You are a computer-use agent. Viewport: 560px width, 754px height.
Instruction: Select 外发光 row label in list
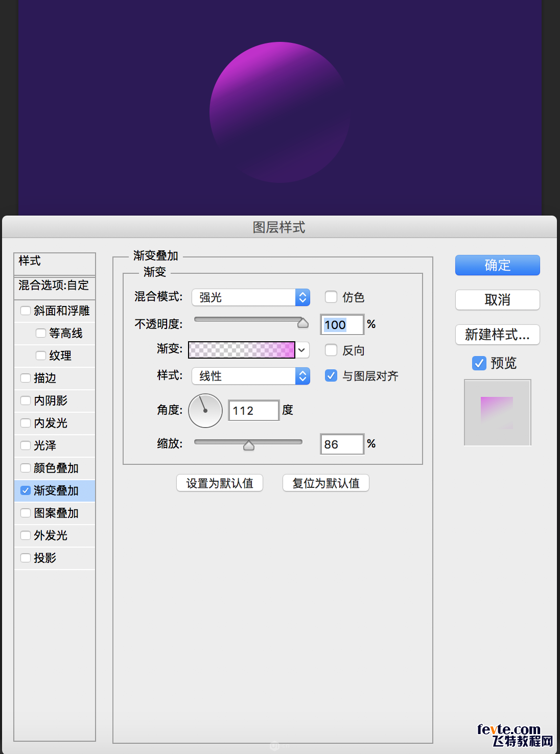[x=51, y=535]
